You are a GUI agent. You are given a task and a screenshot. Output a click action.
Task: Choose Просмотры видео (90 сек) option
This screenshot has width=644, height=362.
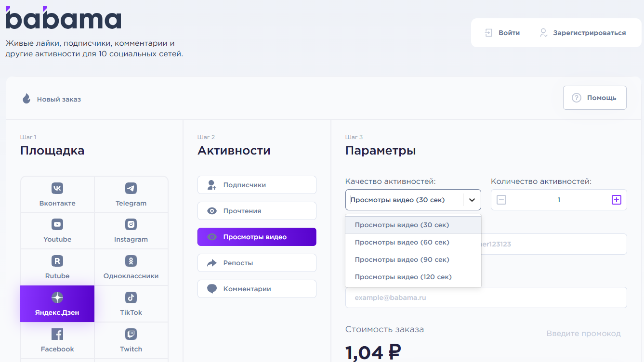tap(413, 259)
